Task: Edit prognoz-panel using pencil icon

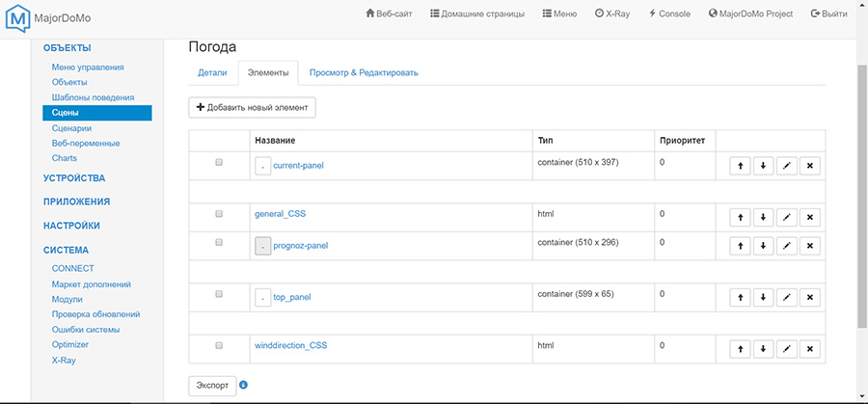Action: (786, 247)
